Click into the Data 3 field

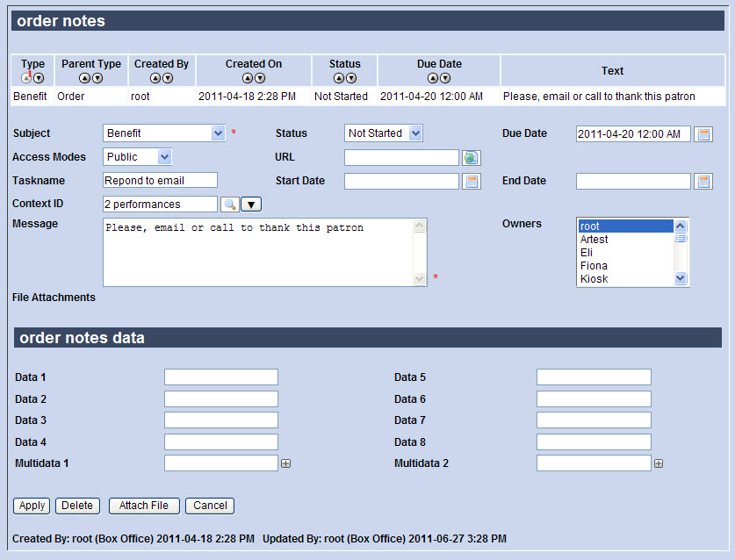[x=221, y=420]
